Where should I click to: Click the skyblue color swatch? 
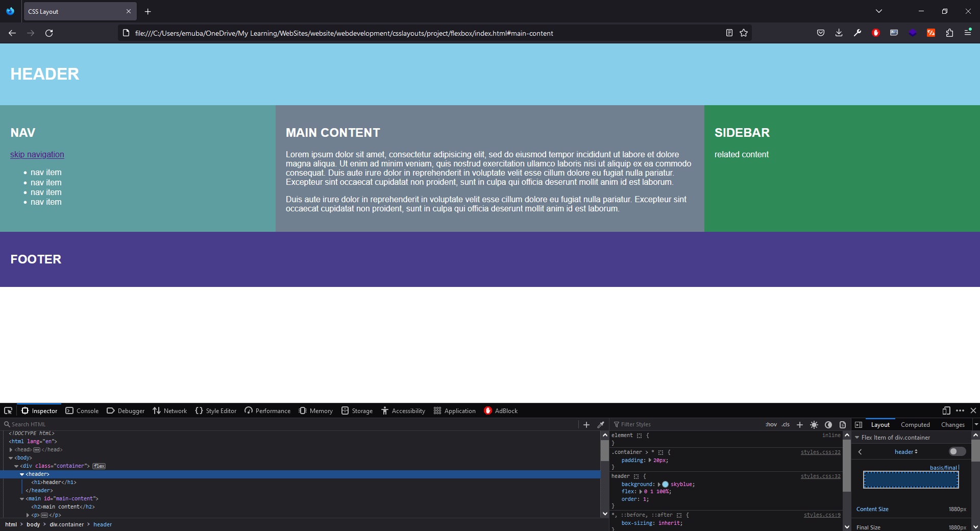coord(665,485)
